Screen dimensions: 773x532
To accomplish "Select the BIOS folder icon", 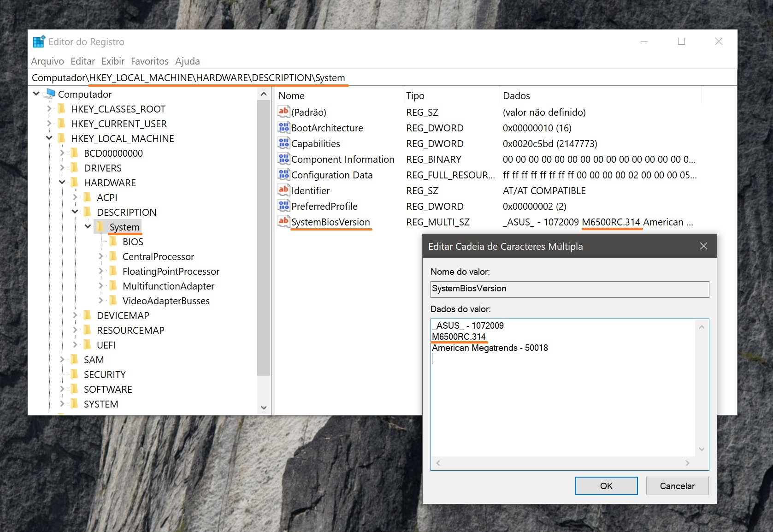I will (x=113, y=242).
